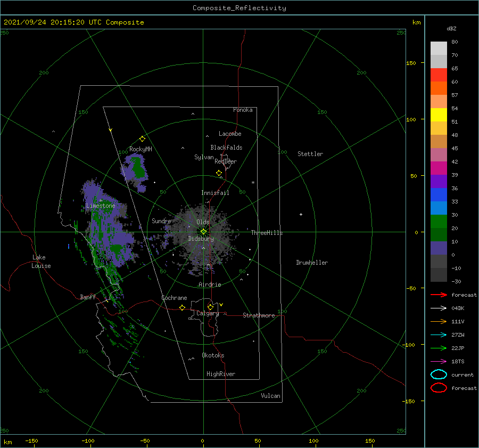Select the red 'forecast' ellipse icon
The width and height of the screenshot is (479, 448).
coord(439,388)
